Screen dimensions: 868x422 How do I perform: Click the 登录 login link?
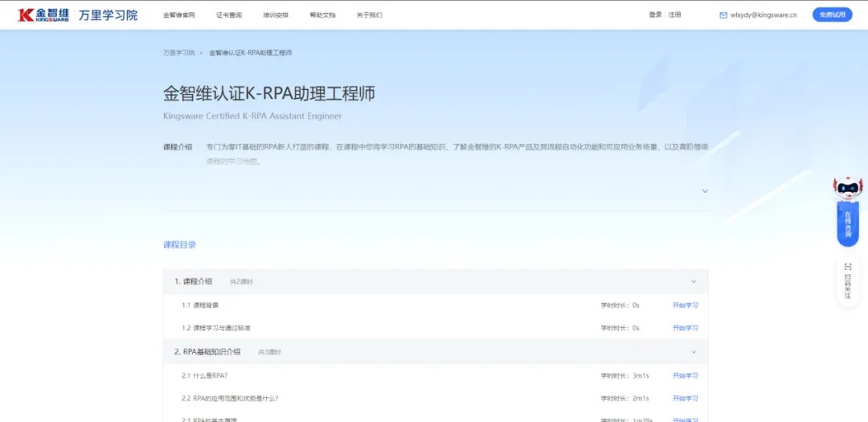click(x=656, y=15)
